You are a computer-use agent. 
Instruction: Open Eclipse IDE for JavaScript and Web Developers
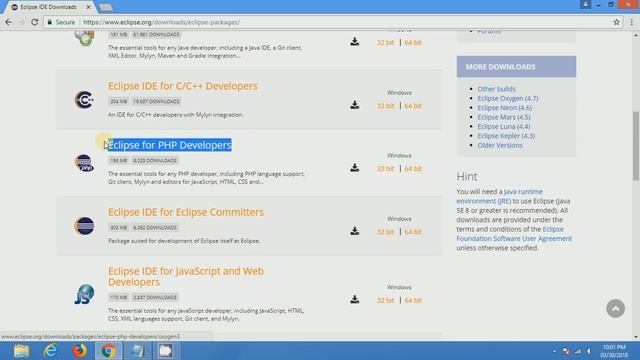click(x=186, y=276)
